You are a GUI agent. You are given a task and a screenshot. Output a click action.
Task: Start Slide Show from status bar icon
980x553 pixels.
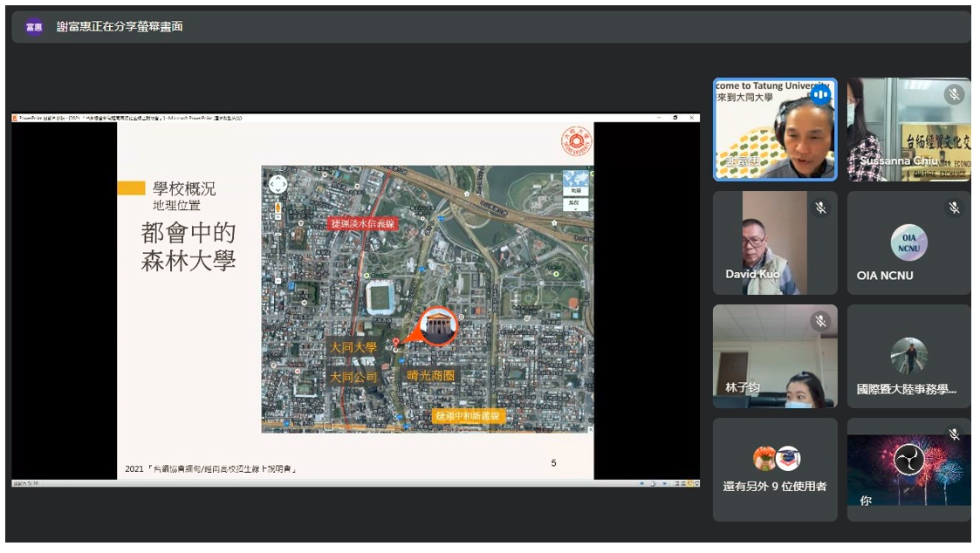click(696, 483)
